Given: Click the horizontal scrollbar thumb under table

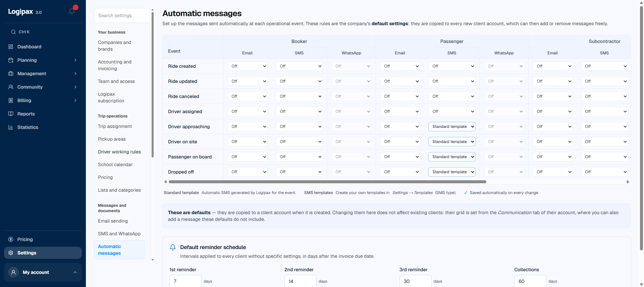Looking at the screenshot, I should coord(327,182).
